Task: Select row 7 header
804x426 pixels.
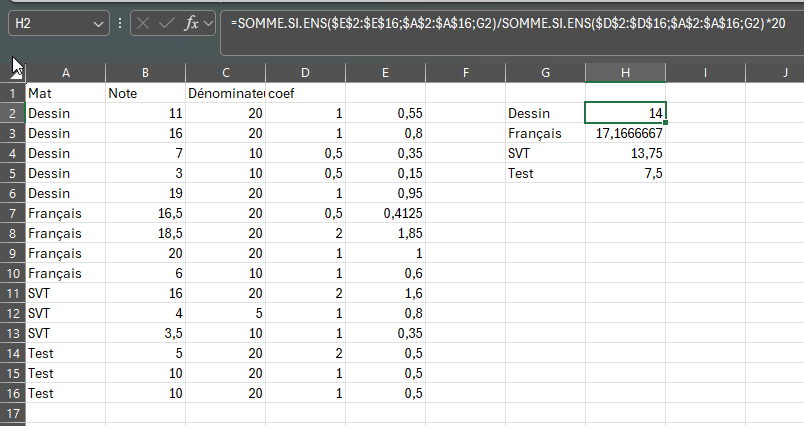Action: pyautogui.click(x=12, y=213)
